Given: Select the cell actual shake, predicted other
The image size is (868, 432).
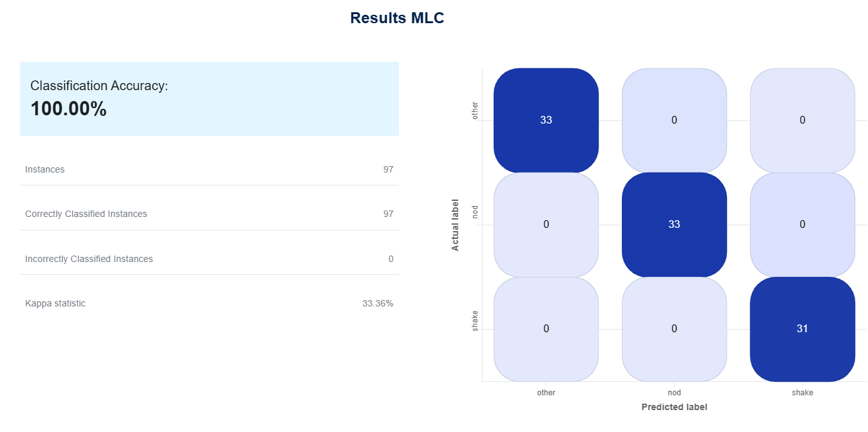Looking at the screenshot, I should (x=546, y=329).
